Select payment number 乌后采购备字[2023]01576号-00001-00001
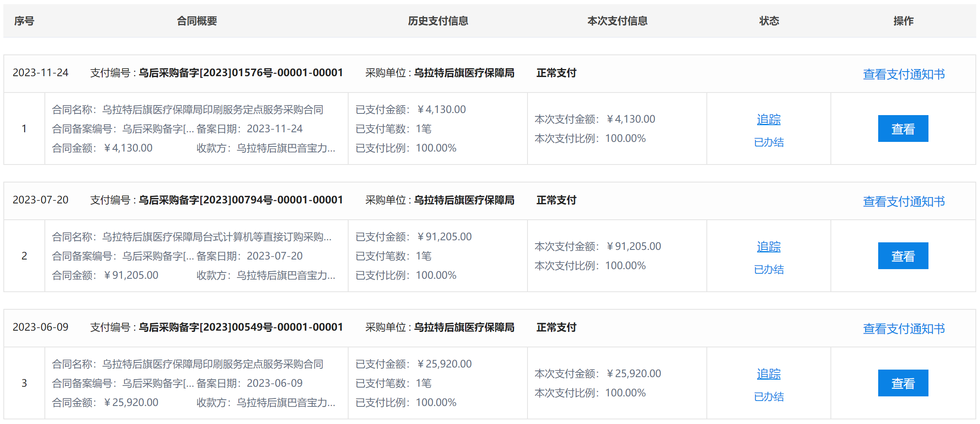Viewport: 980px width, 424px height. [x=241, y=73]
